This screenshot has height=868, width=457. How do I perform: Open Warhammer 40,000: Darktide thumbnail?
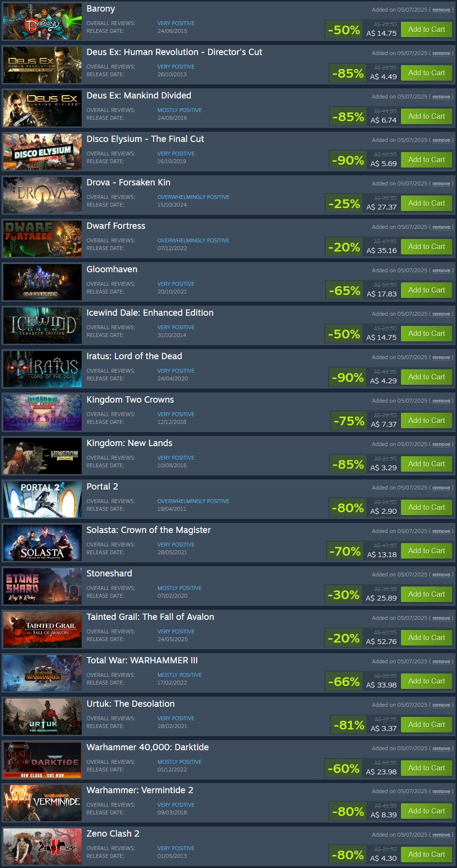tap(43, 760)
